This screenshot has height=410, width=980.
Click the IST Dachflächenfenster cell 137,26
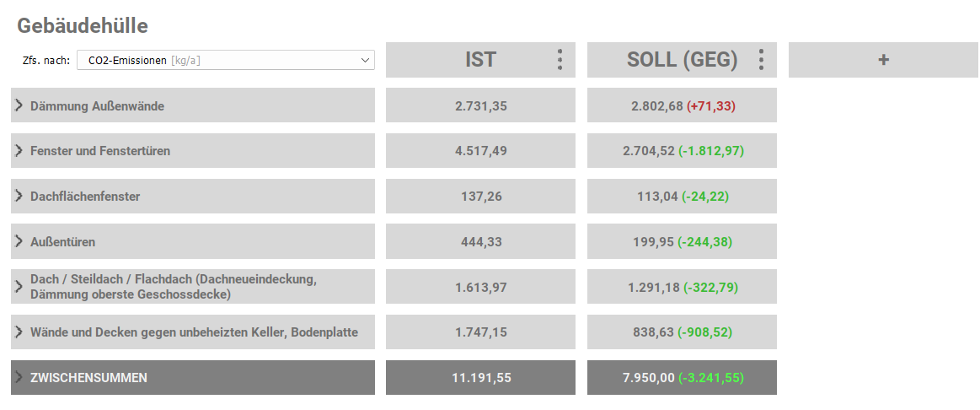[x=480, y=197]
